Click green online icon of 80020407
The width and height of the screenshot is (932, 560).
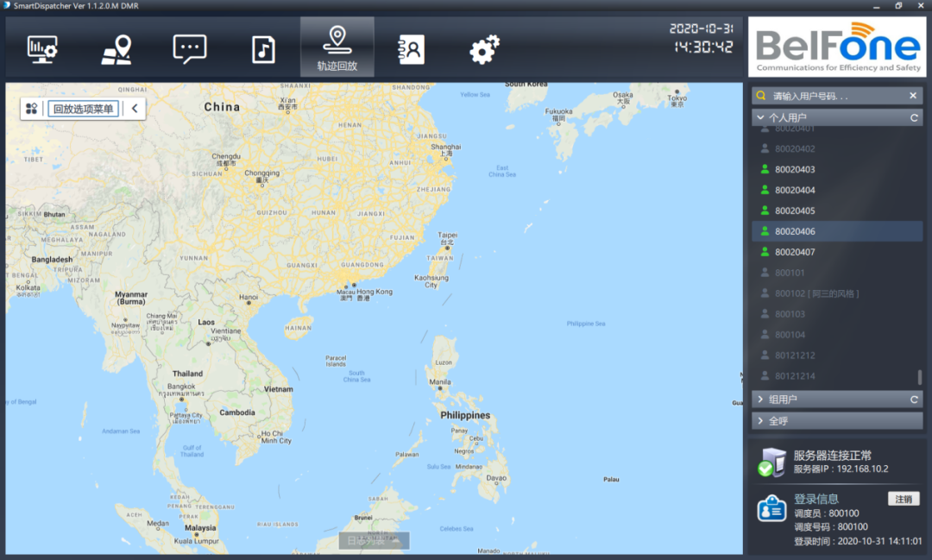click(765, 251)
